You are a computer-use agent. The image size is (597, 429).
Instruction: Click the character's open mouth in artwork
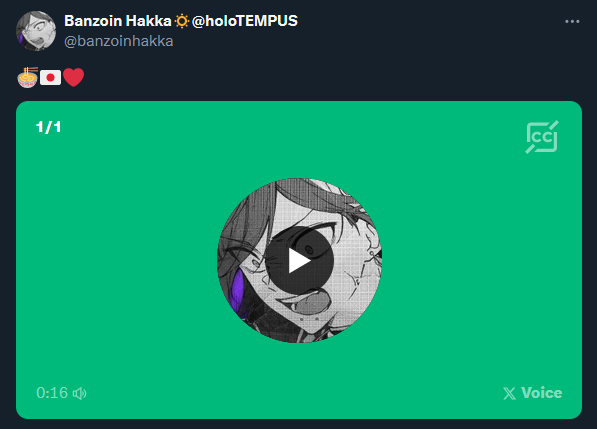click(x=309, y=303)
